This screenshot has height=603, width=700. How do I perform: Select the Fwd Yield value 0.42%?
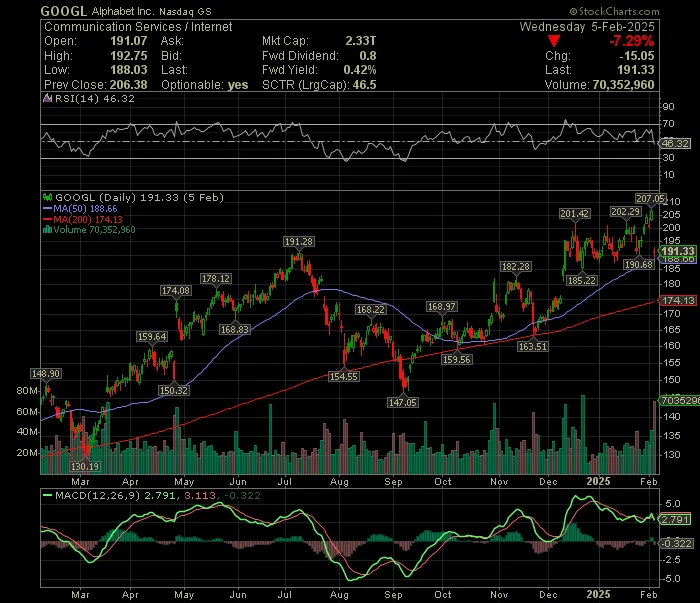coord(360,70)
